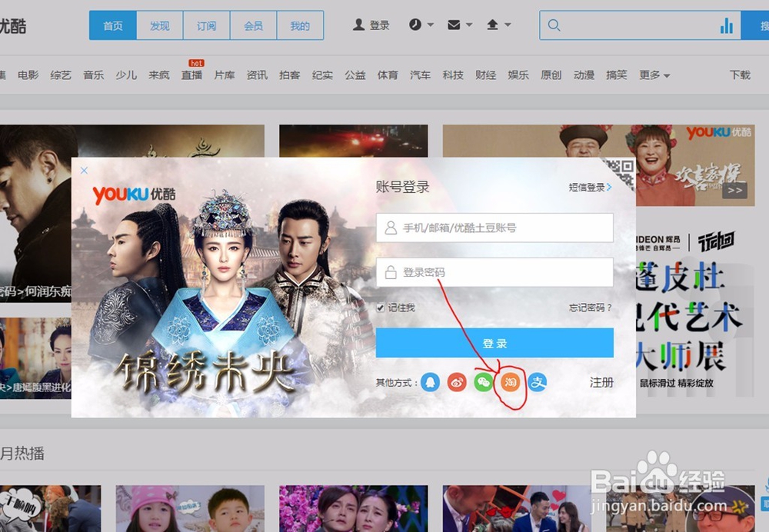Select the 发现 tab
The width and height of the screenshot is (769, 532).
160,25
